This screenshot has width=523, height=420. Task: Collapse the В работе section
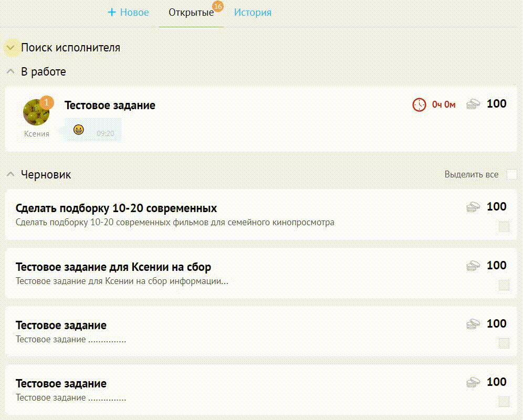click(11, 71)
